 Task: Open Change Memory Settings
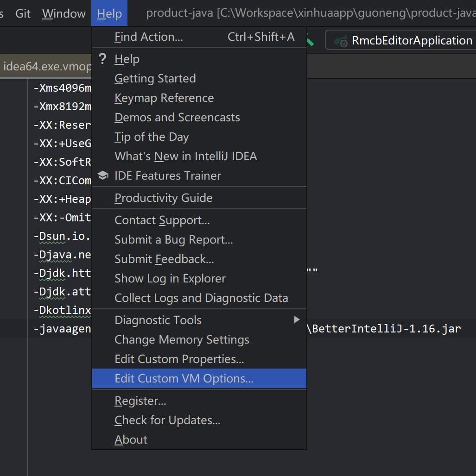pyautogui.click(x=199, y=339)
